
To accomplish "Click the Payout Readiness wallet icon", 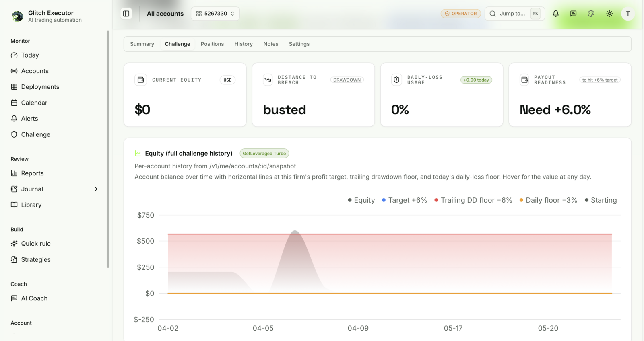I will point(524,80).
